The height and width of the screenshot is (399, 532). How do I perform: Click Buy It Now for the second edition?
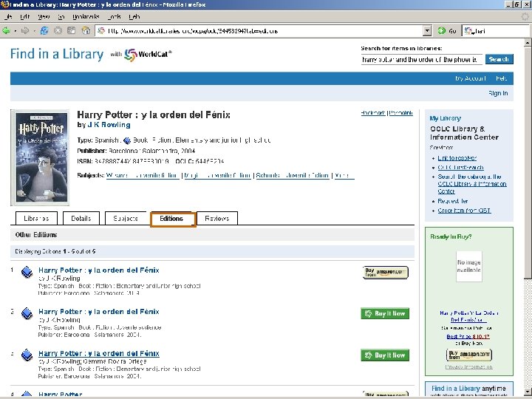tap(385, 313)
